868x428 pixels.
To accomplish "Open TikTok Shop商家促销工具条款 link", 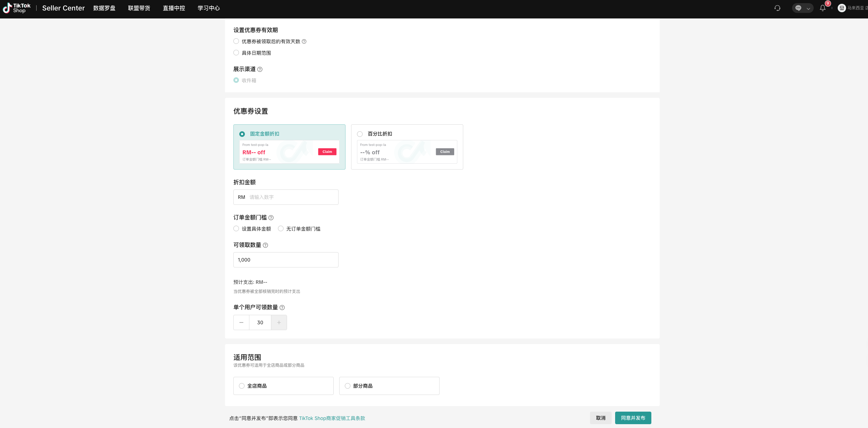I will 332,418.
